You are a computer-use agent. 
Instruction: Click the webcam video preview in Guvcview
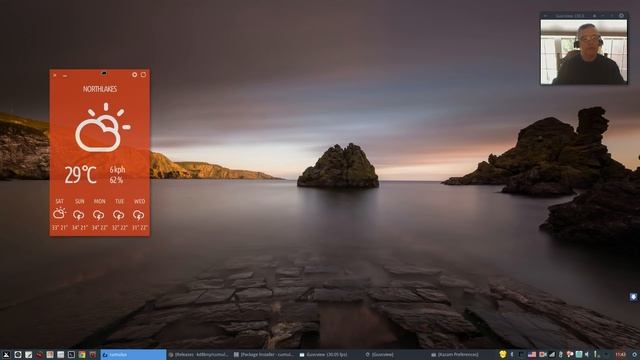point(584,52)
